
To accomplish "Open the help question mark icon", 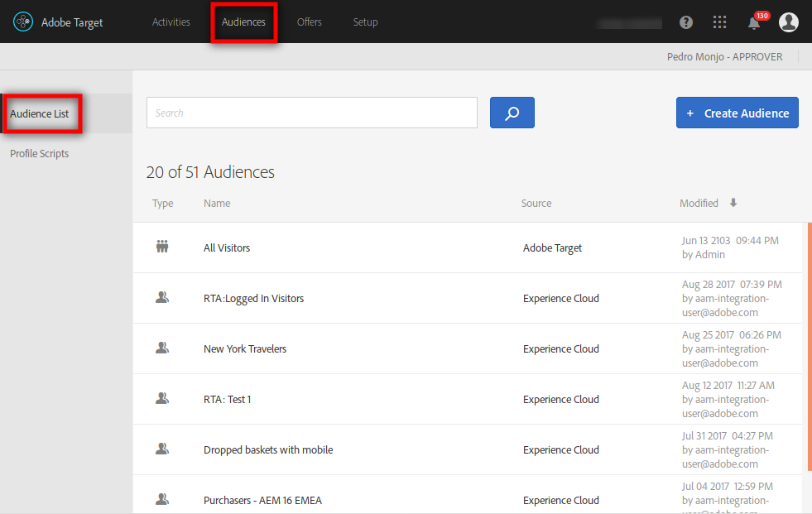I will coord(686,22).
